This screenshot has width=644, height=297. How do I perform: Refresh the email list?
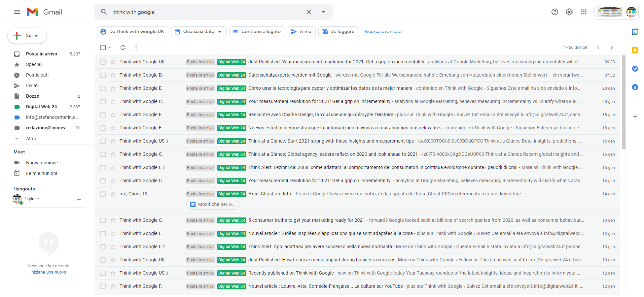pos(123,48)
